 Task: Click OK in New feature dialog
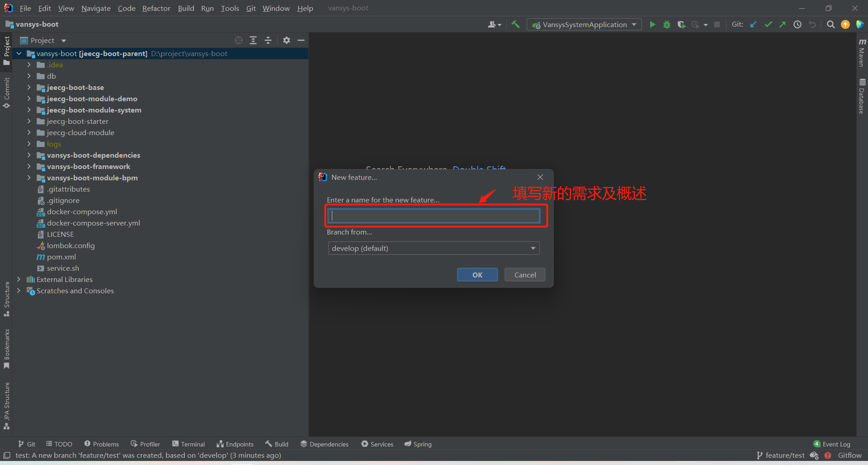point(477,275)
